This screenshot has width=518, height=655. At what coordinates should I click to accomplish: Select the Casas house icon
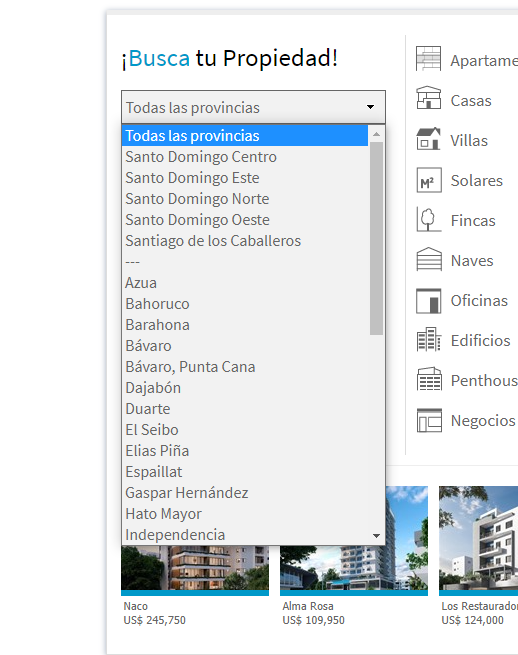[428, 98]
